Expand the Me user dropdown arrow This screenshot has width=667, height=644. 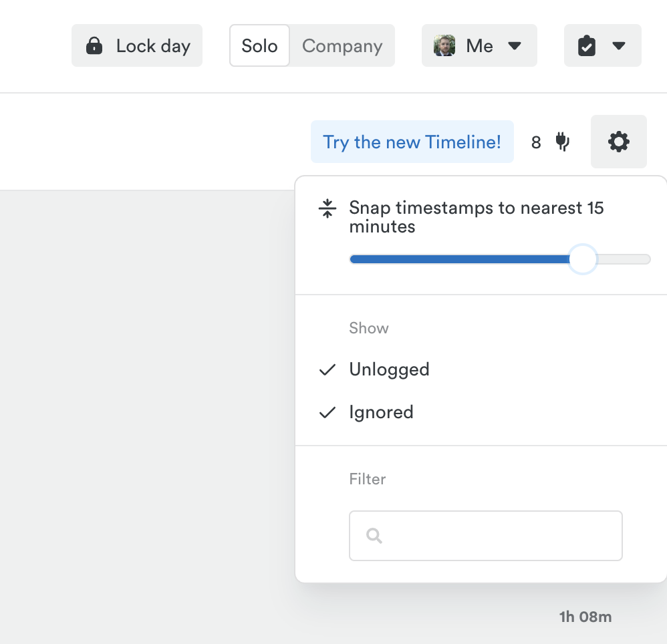pos(514,46)
